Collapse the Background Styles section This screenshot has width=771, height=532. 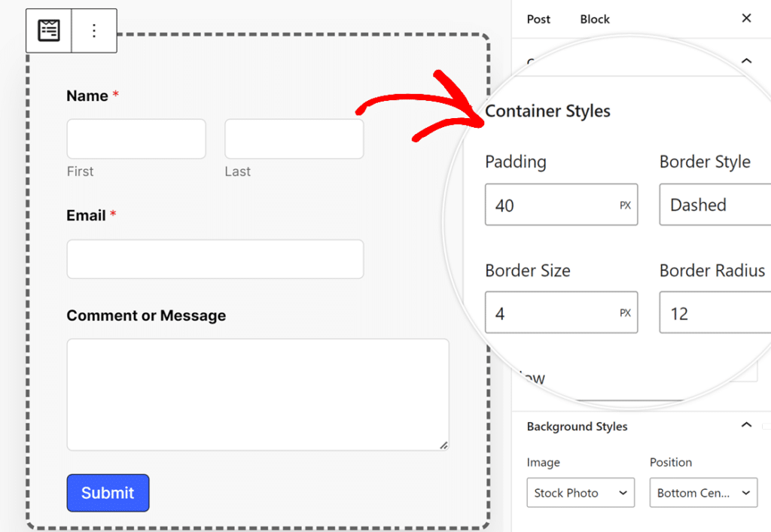(746, 424)
